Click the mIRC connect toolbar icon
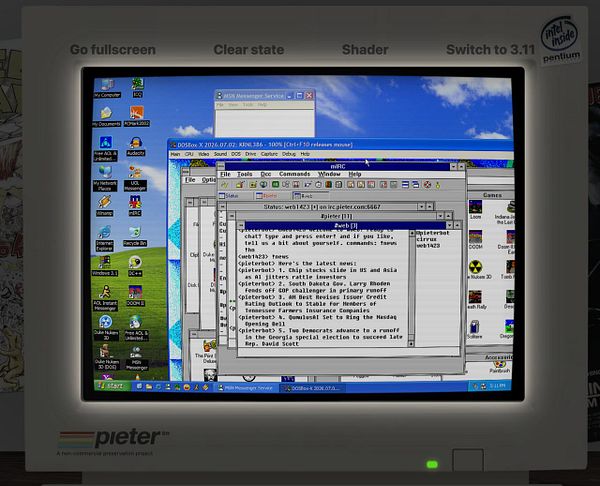600x486 pixels. [x=224, y=185]
